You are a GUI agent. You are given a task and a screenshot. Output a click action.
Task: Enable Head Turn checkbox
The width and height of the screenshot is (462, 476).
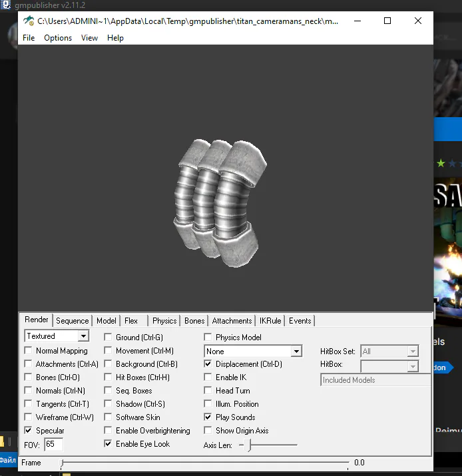click(208, 391)
